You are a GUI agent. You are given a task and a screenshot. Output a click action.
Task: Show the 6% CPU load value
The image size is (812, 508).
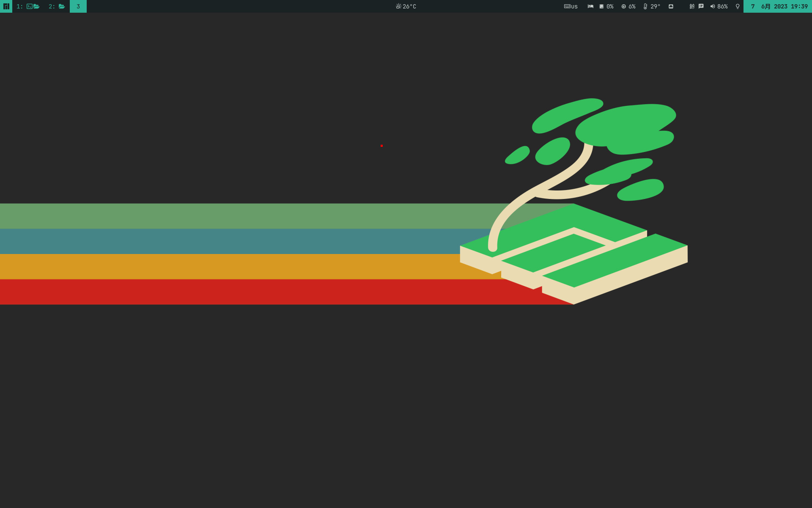[632, 6]
